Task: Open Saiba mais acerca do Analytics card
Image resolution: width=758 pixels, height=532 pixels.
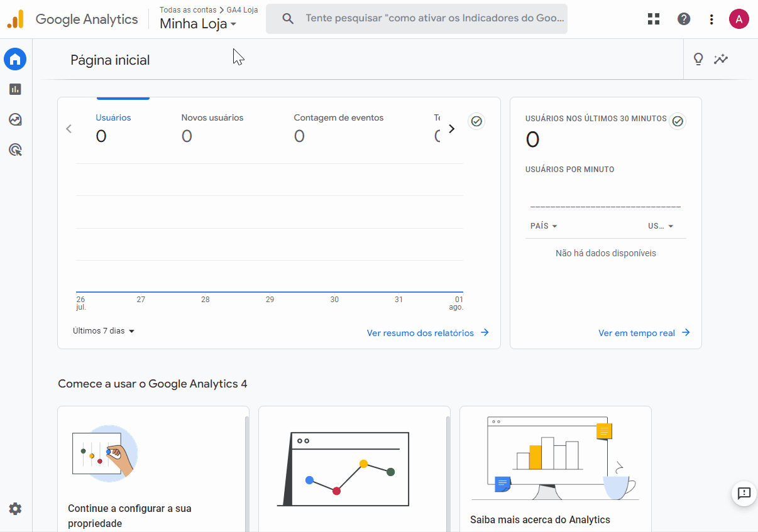Action: (556, 469)
